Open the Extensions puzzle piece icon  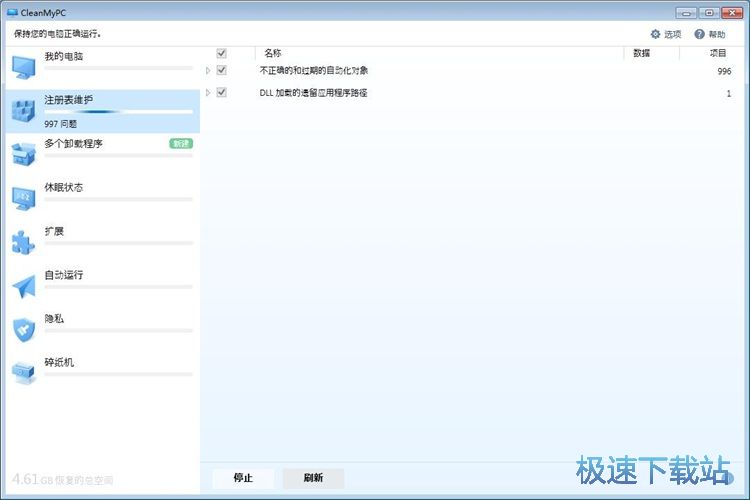[23, 242]
